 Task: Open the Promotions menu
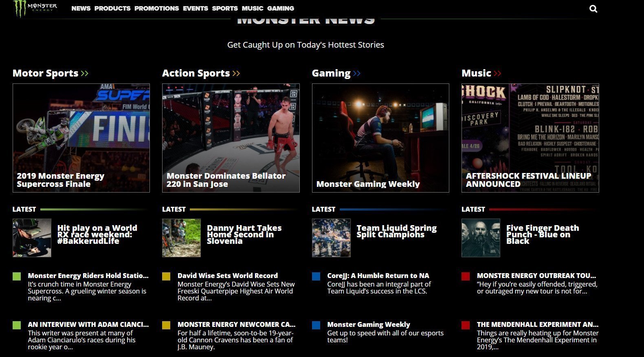click(156, 8)
